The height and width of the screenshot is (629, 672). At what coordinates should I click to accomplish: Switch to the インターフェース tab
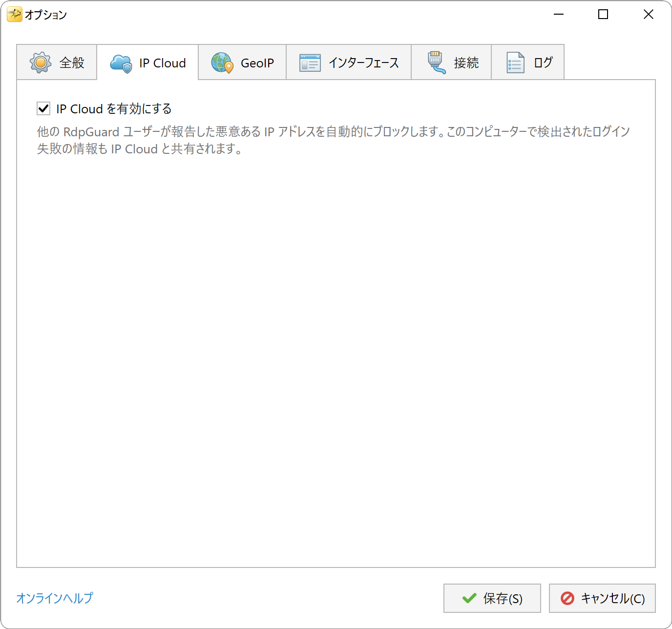click(349, 62)
